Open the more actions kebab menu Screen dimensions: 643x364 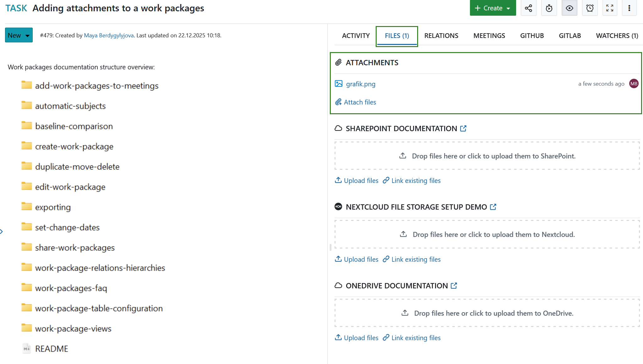tap(629, 8)
